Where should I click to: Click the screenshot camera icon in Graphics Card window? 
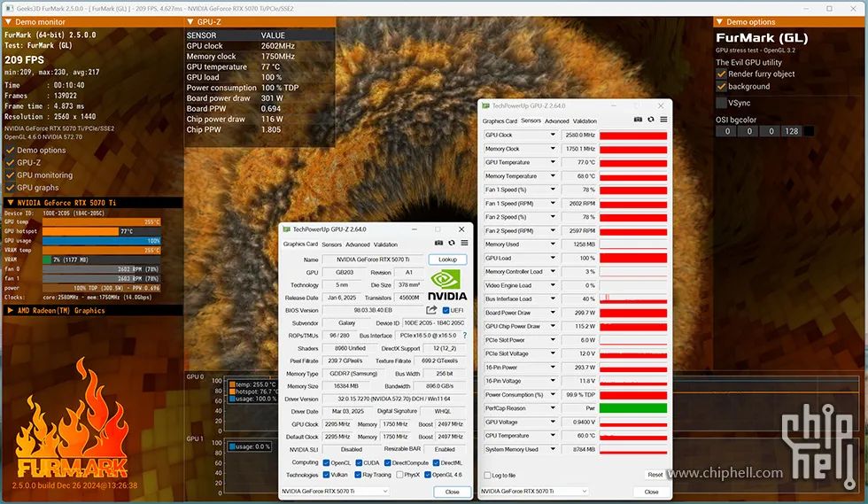click(x=438, y=243)
